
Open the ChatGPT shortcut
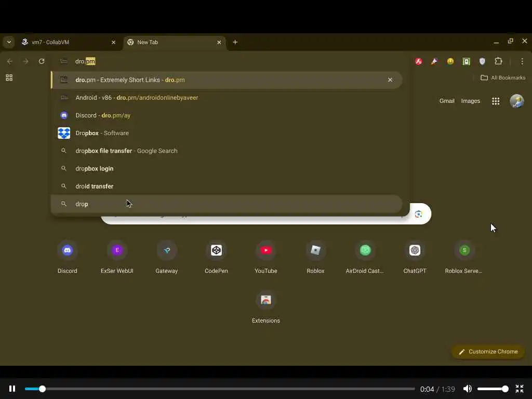415,257
